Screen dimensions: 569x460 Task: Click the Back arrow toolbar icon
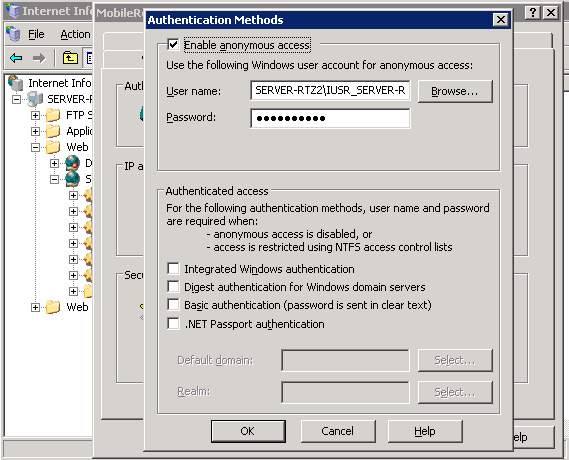(16, 58)
